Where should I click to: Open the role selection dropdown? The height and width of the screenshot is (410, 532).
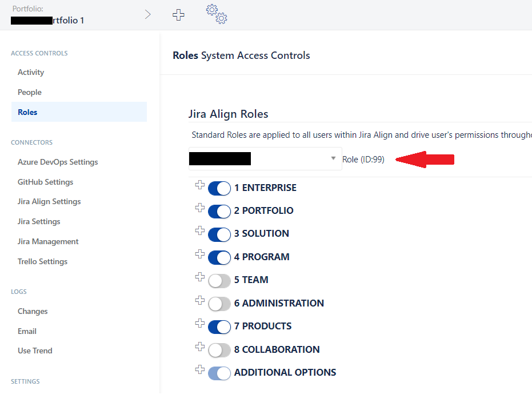point(265,158)
